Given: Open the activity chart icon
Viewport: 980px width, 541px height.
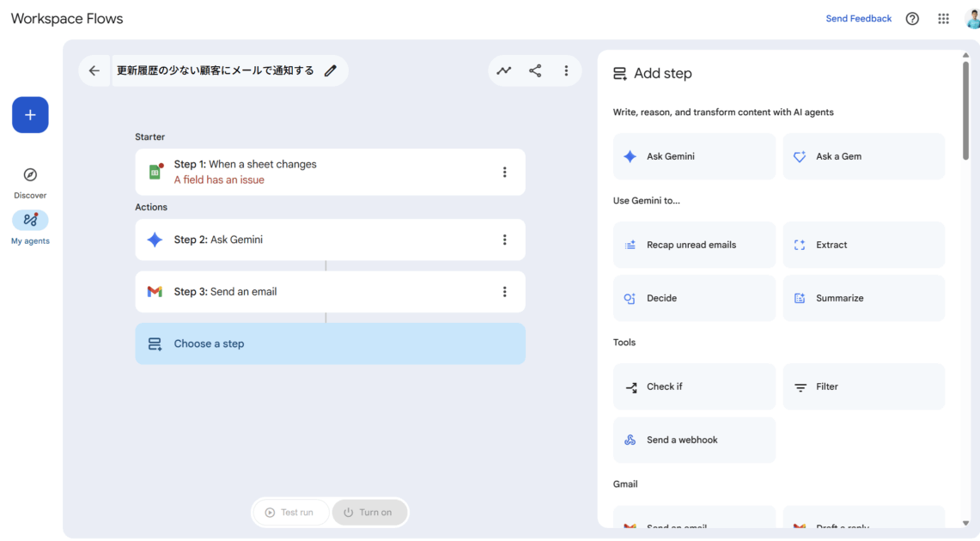Looking at the screenshot, I should click(x=504, y=71).
